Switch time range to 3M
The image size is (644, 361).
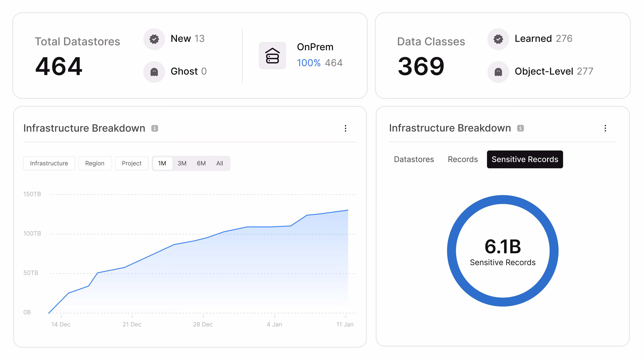[182, 163]
